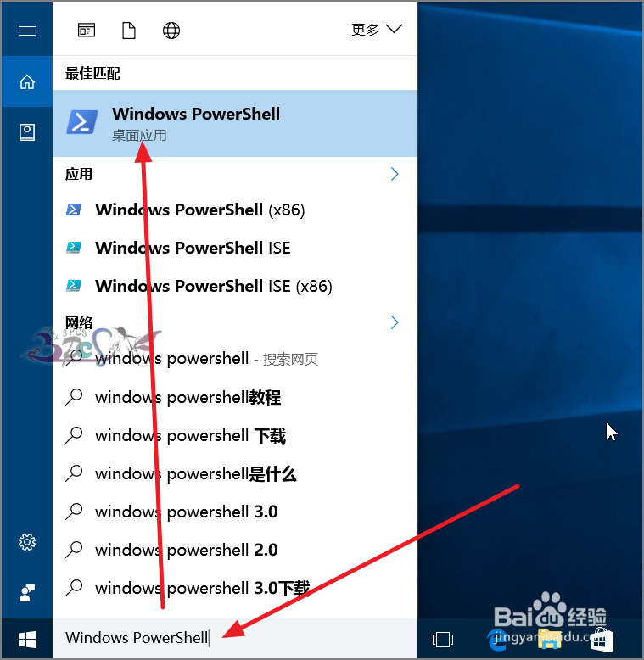Search web for windows powershell 搜索网页

[235, 359]
